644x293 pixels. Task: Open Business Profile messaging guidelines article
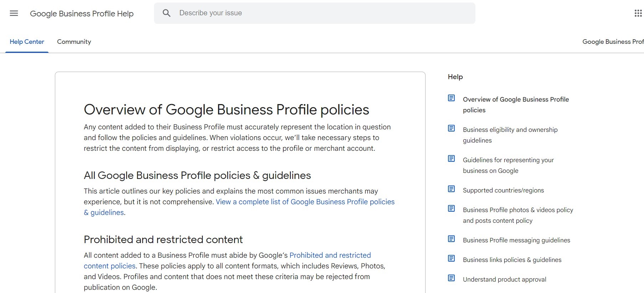[x=516, y=240]
